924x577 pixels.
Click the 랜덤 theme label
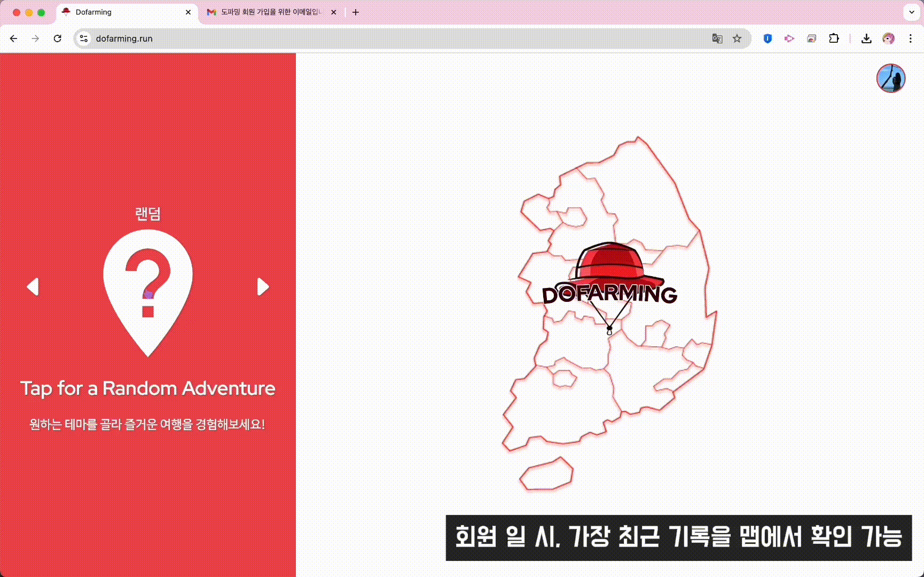[148, 214]
